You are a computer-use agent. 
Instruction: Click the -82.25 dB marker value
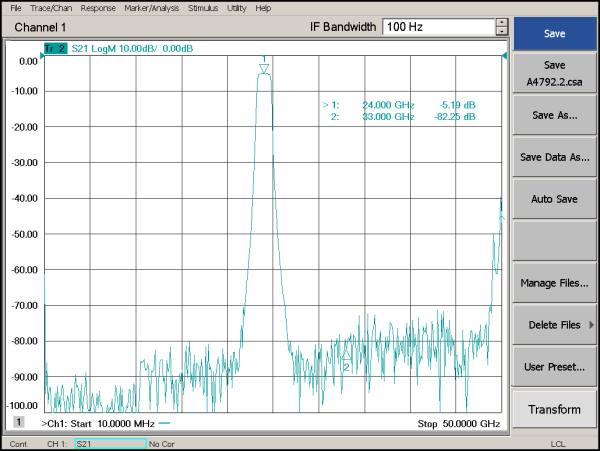tap(455, 117)
